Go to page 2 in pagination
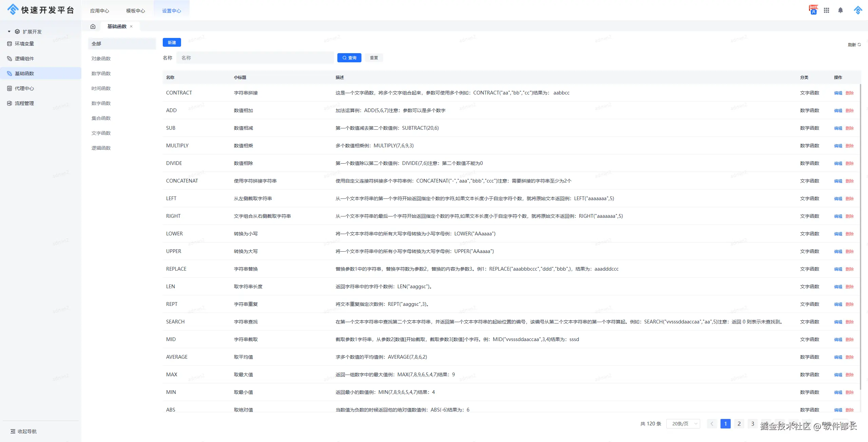 pyautogui.click(x=739, y=424)
